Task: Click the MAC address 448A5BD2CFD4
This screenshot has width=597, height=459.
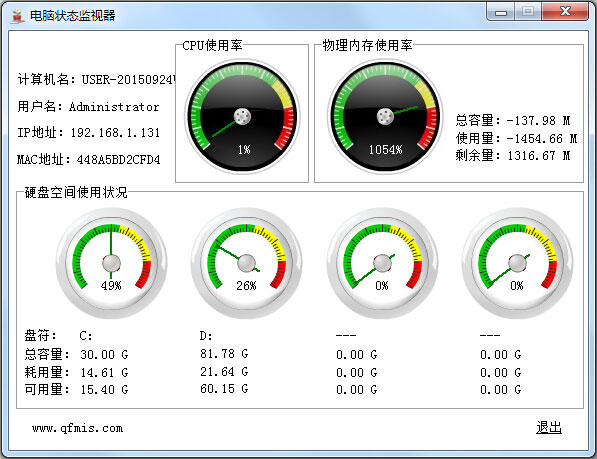Action: tap(118, 159)
